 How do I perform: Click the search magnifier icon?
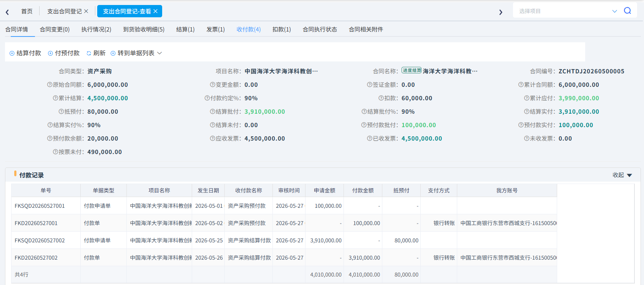tap(627, 11)
